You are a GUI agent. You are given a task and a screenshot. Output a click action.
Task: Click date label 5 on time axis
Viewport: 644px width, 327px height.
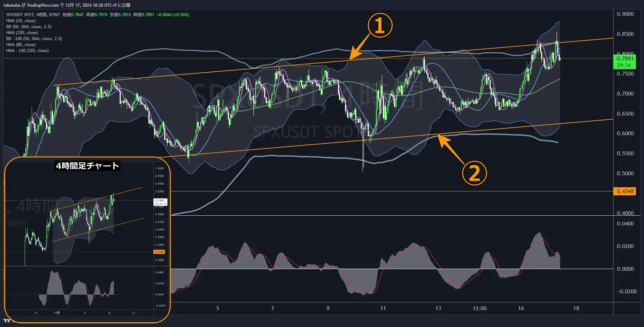218,308
